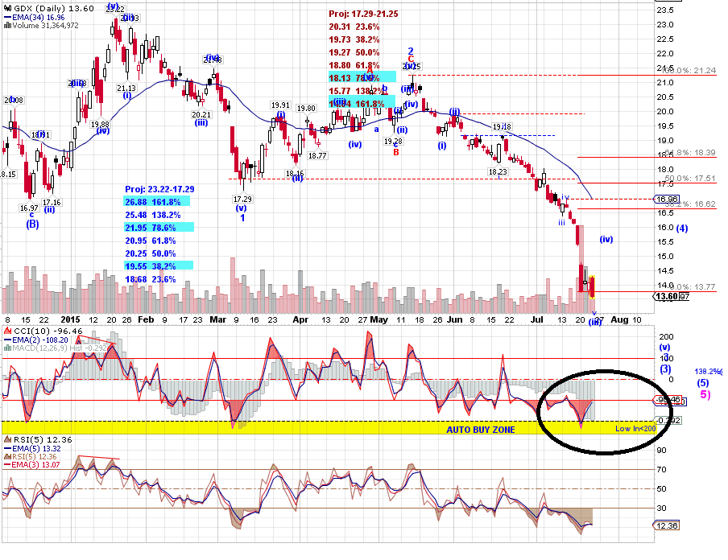Click the 17.29 low price label
728x560 pixels.
[242, 199]
